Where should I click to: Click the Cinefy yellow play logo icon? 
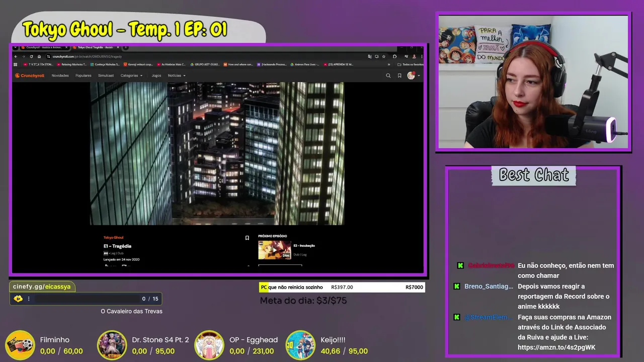click(18, 299)
